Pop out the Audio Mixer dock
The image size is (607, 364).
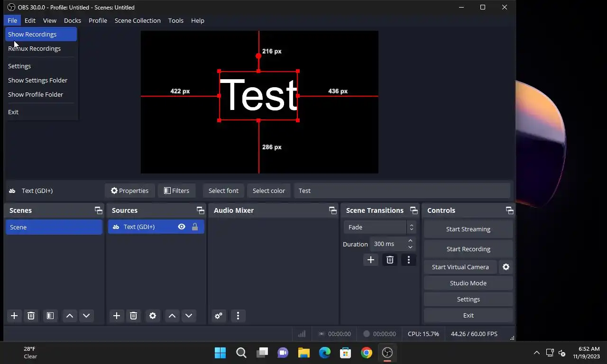tap(332, 210)
